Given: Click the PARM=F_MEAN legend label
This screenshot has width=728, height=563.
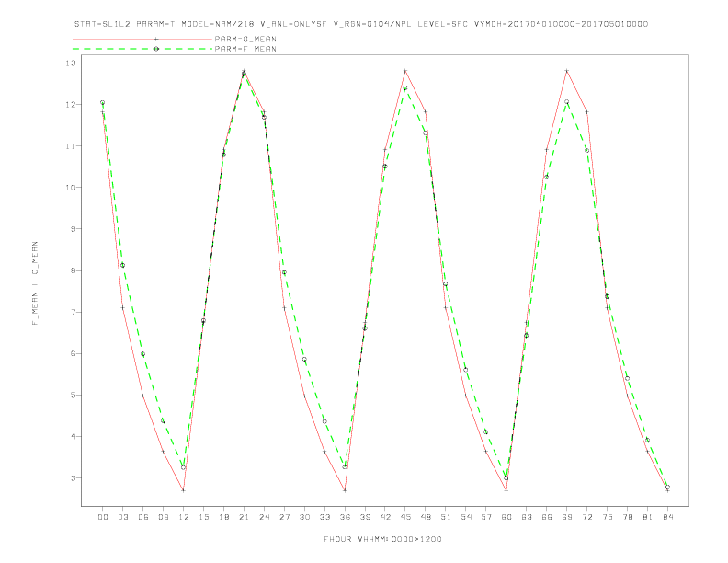Looking at the screenshot, I should pyautogui.click(x=245, y=49).
